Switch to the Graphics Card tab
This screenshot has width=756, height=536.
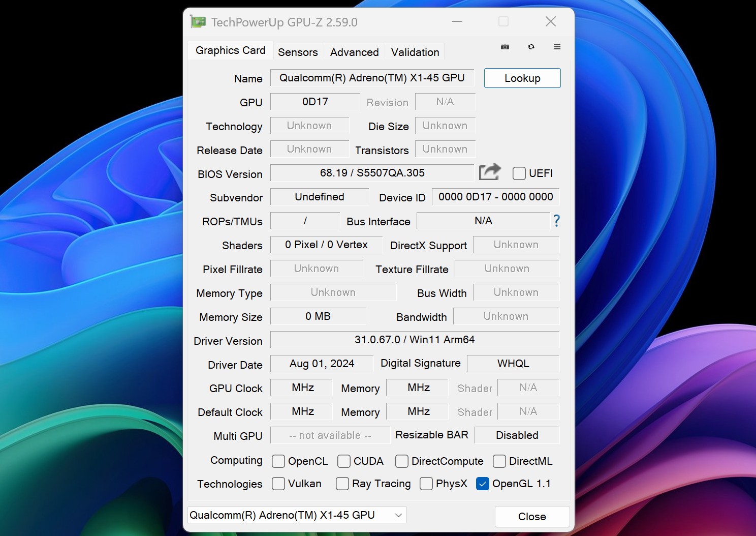tap(230, 50)
